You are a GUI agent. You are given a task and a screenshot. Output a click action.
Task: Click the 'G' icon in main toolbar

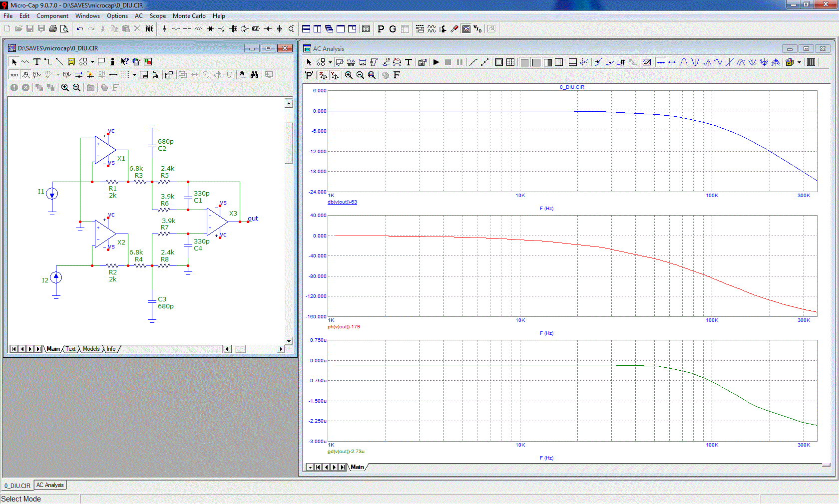click(393, 28)
